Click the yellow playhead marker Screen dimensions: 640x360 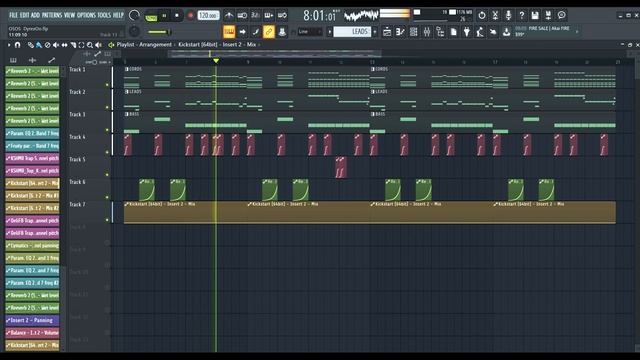click(216, 61)
